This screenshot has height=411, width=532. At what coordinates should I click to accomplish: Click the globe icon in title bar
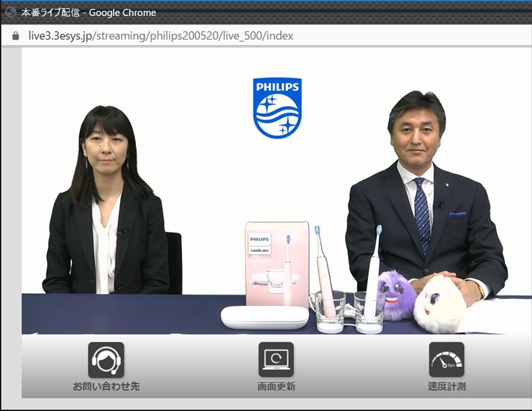10,12
